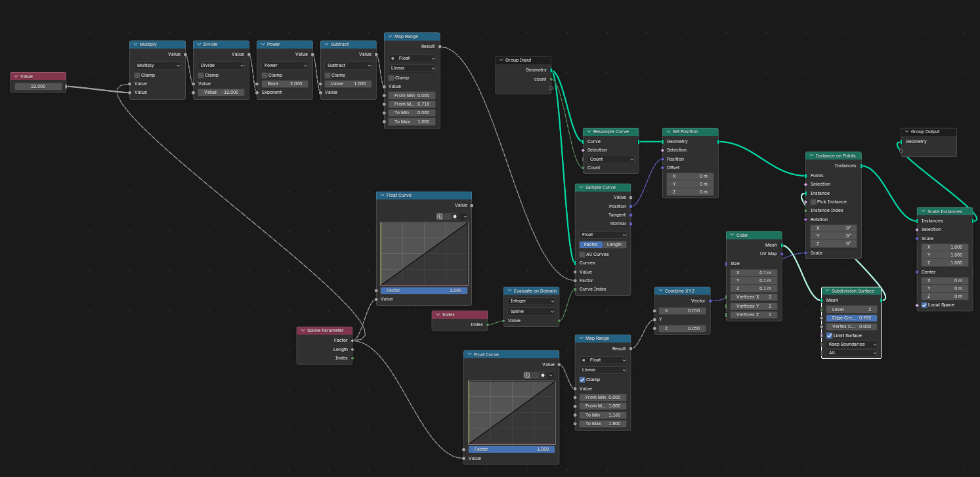Switch Sample Curve mode to Length

(x=615, y=245)
